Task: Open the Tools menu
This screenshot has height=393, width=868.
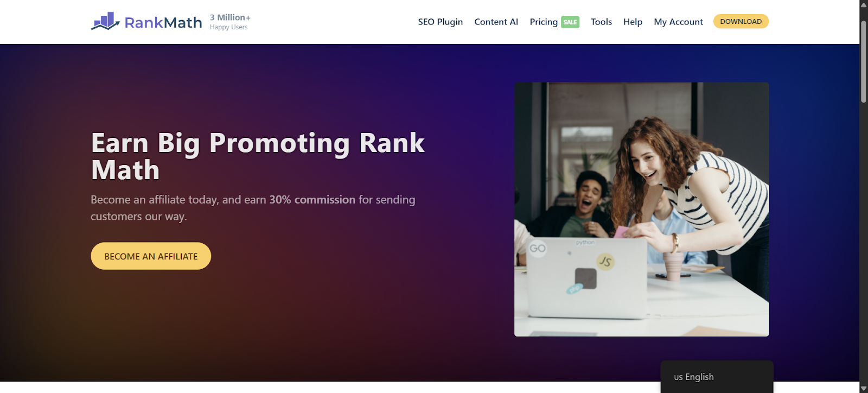Action: click(x=601, y=22)
